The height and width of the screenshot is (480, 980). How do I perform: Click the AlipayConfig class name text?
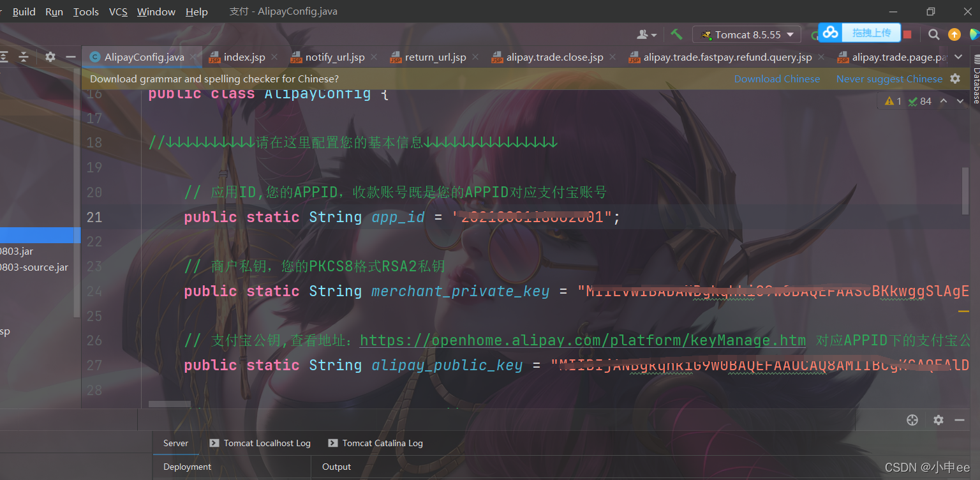tap(317, 94)
